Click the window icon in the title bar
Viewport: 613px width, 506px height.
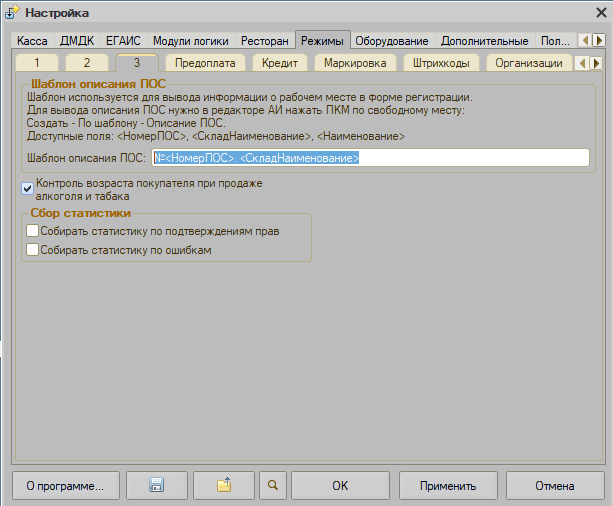pyautogui.click(x=13, y=12)
